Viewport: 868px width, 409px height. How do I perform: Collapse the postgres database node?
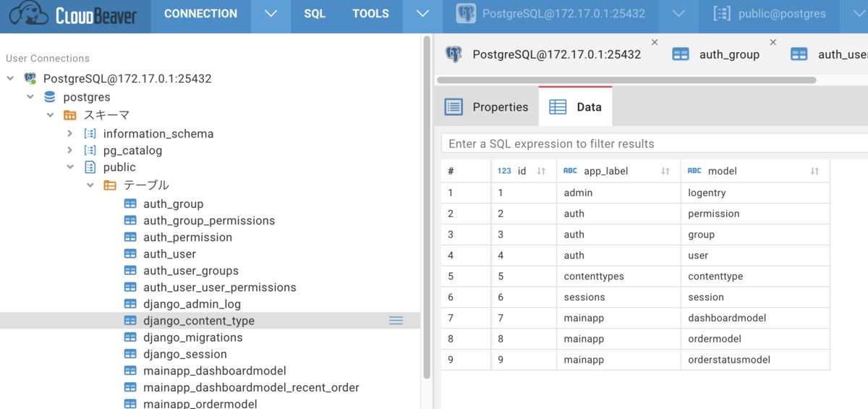(30, 96)
